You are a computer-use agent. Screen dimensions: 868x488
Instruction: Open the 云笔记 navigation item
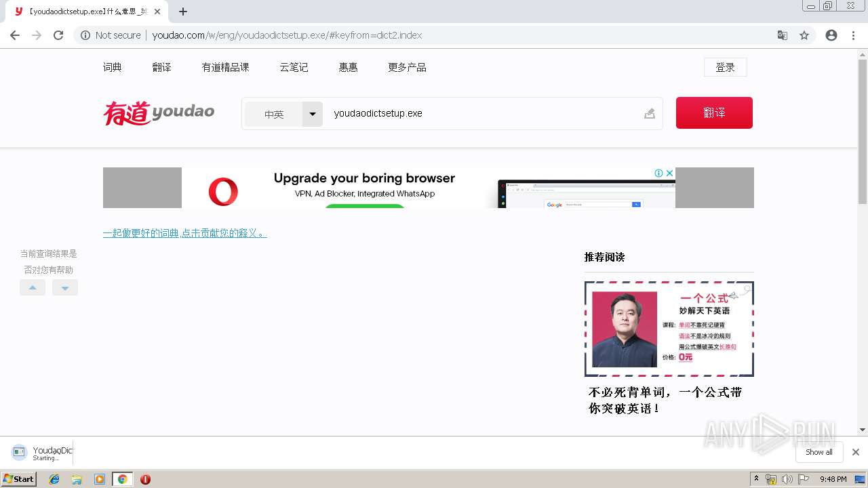[294, 67]
